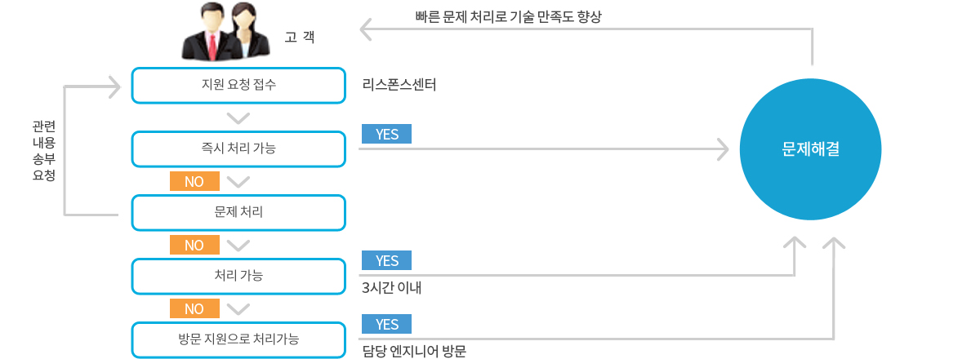Click the YES label above 3시간 이내
The width and height of the screenshot is (980, 359).
pyautogui.click(x=386, y=260)
